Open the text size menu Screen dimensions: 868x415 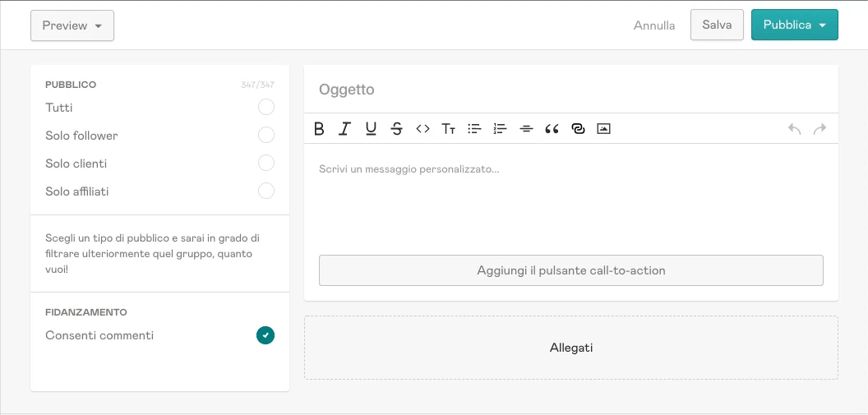(449, 128)
